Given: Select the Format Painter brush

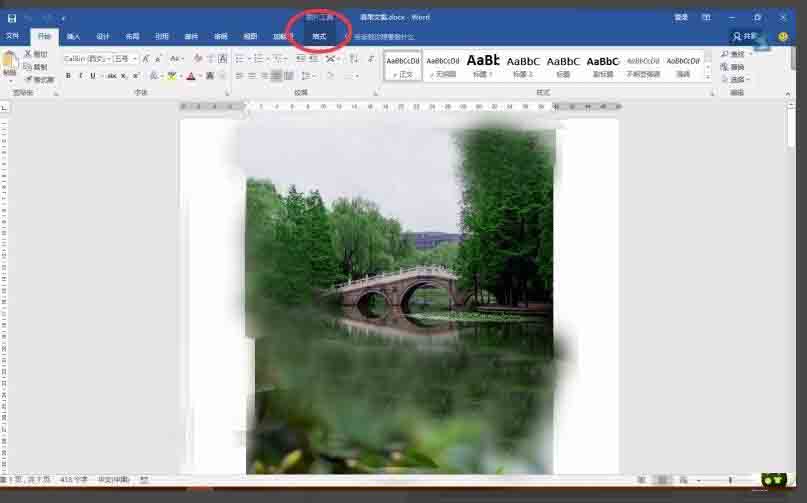Looking at the screenshot, I should click(28, 79).
